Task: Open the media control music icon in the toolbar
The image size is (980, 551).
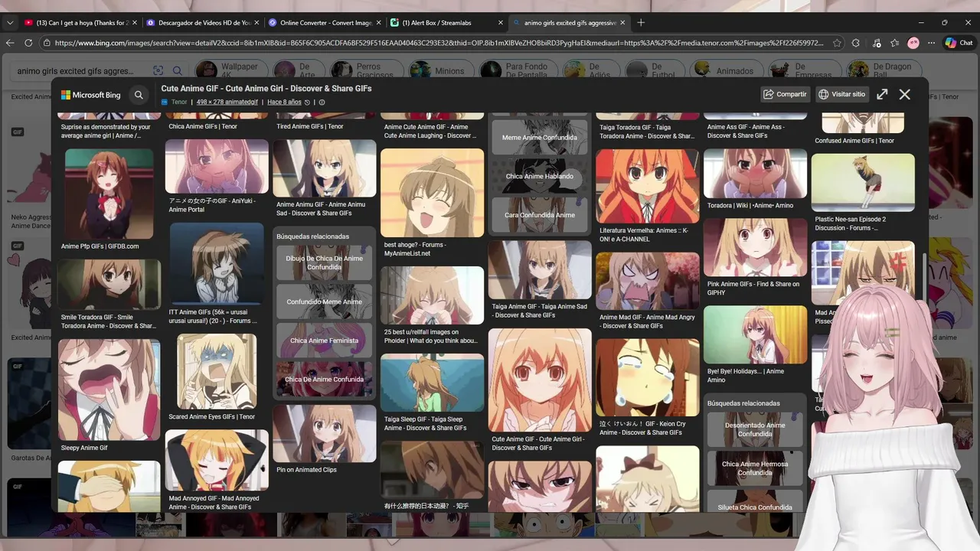Action: click(x=876, y=43)
